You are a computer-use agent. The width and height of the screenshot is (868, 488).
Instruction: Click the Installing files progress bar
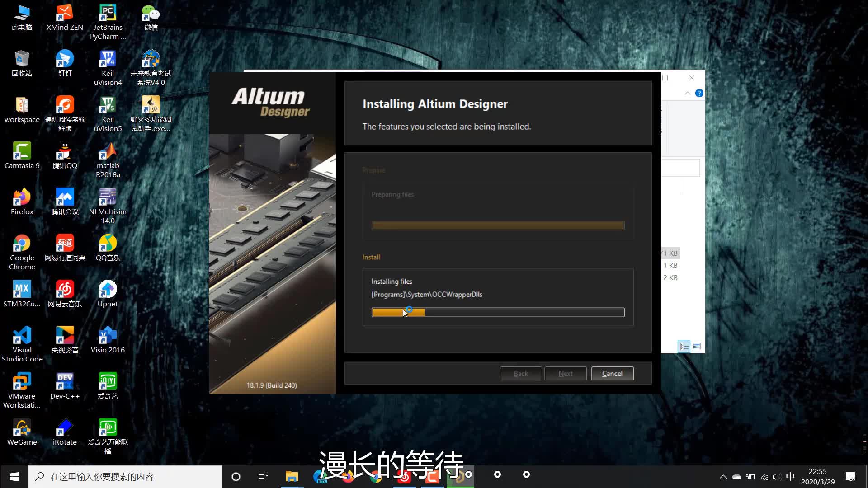(x=498, y=312)
